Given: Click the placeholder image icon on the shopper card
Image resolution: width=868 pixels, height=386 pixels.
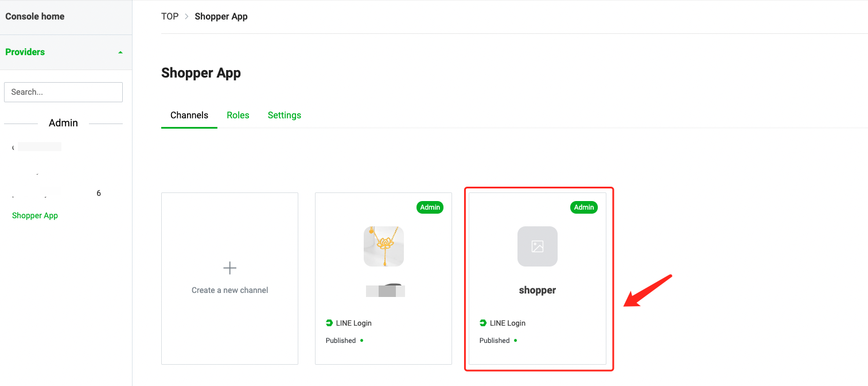Looking at the screenshot, I should click(x=538, y=246).
